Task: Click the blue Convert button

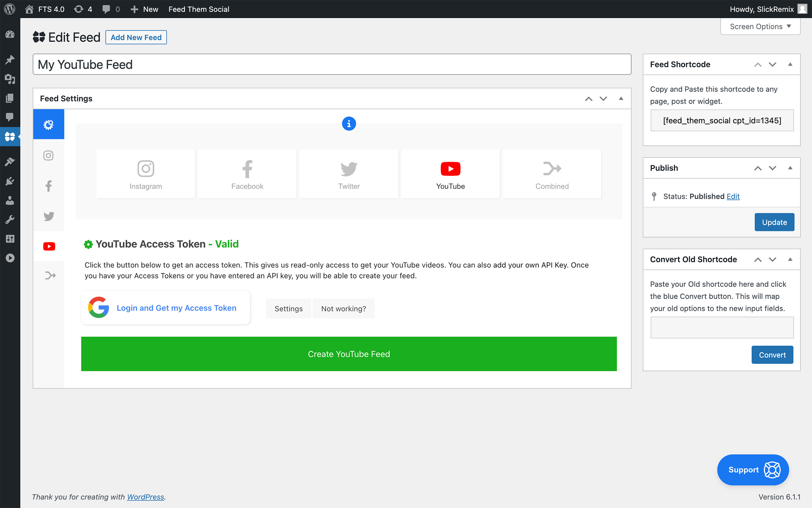Action: 772,355
